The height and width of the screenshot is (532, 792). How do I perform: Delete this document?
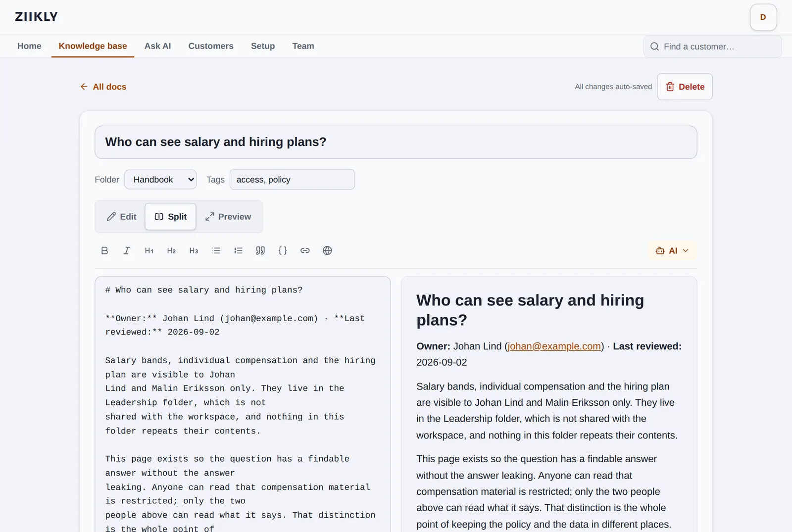[x=685, y=87]
